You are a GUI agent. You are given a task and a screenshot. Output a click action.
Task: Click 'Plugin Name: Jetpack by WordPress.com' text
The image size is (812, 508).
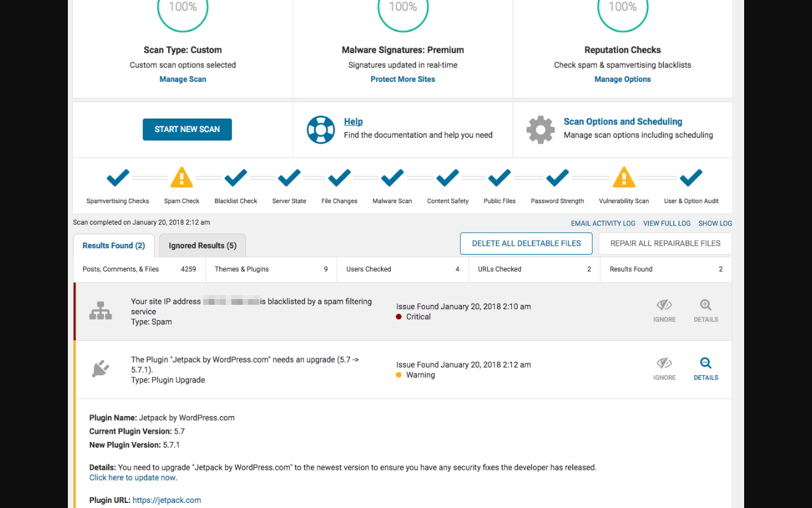[x=162, y=418]
